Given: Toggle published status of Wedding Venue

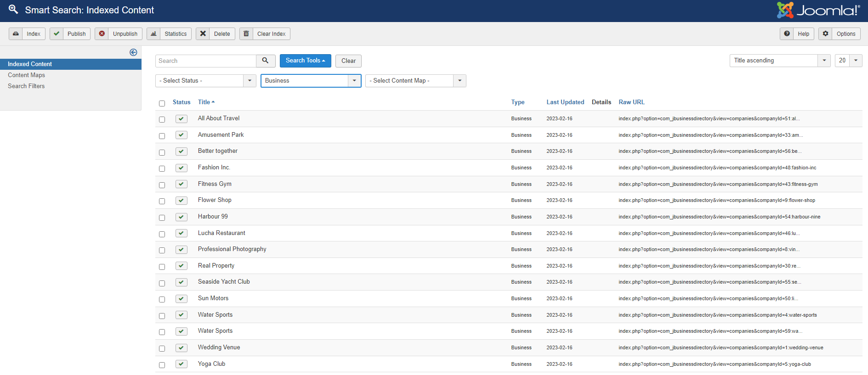Looking at the screenshot, I should click(182, 348).
